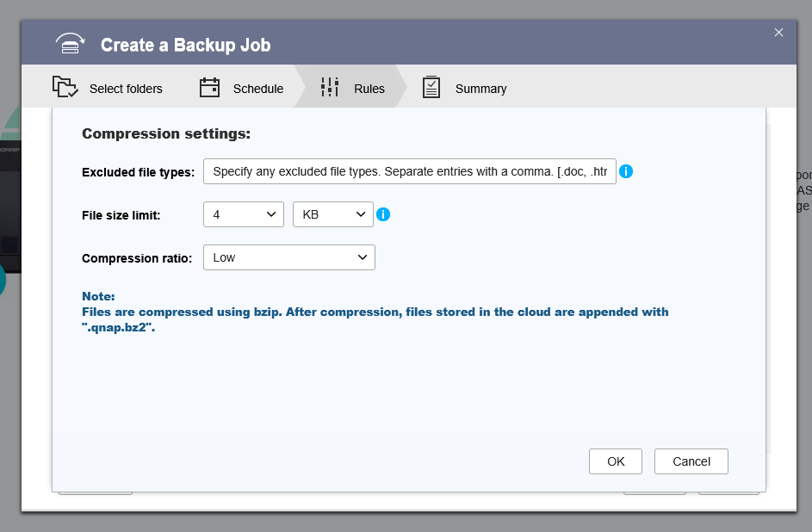Screen dimensions: 812x532
Task: Expand the Compression ratio dropdown set to Low
Action: coord(289,257)
